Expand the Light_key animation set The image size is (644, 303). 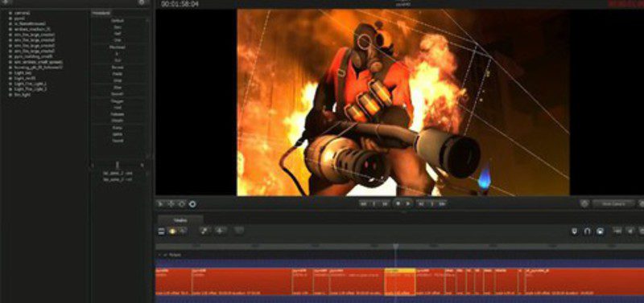(10, 72)
